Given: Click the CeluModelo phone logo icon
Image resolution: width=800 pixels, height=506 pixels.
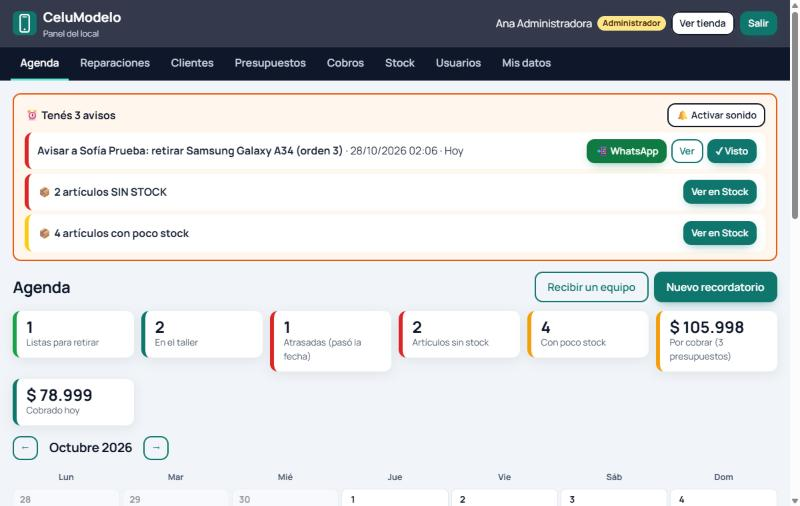Looking at the screenshot, I should coord(24,23).
